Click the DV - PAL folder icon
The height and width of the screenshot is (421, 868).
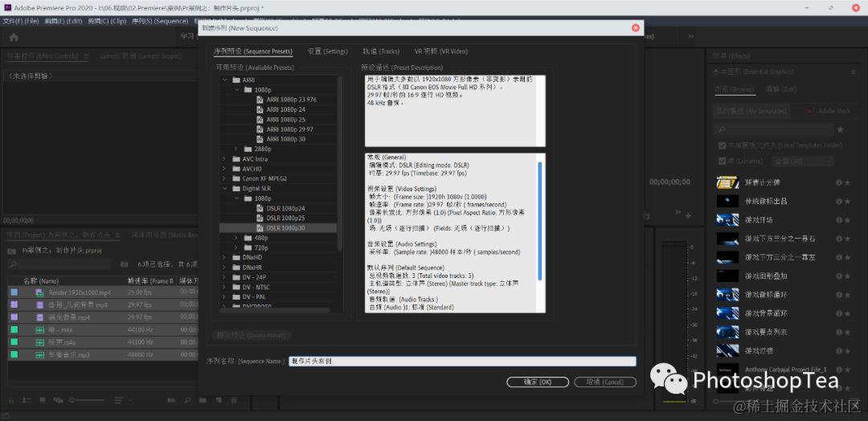[x=236, y=296]
